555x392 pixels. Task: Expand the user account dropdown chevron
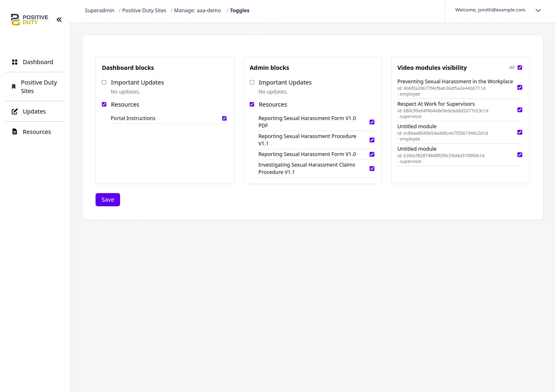point(538,11)
